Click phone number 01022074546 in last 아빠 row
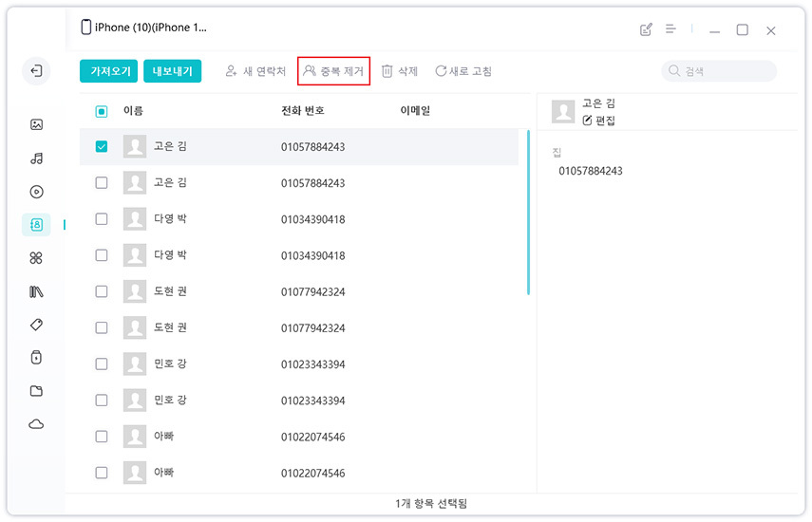The width and height of the screenshot is (812, 522). click(x=312, y=473)
